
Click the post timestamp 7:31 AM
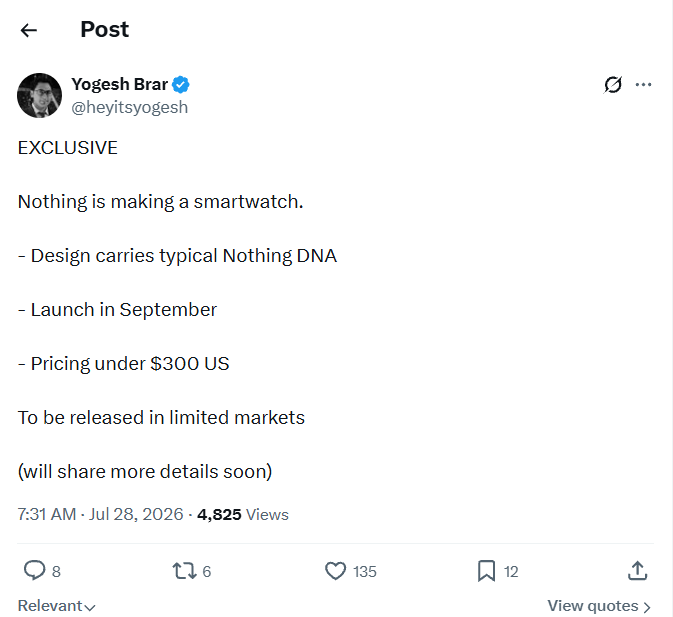[47, 514]
